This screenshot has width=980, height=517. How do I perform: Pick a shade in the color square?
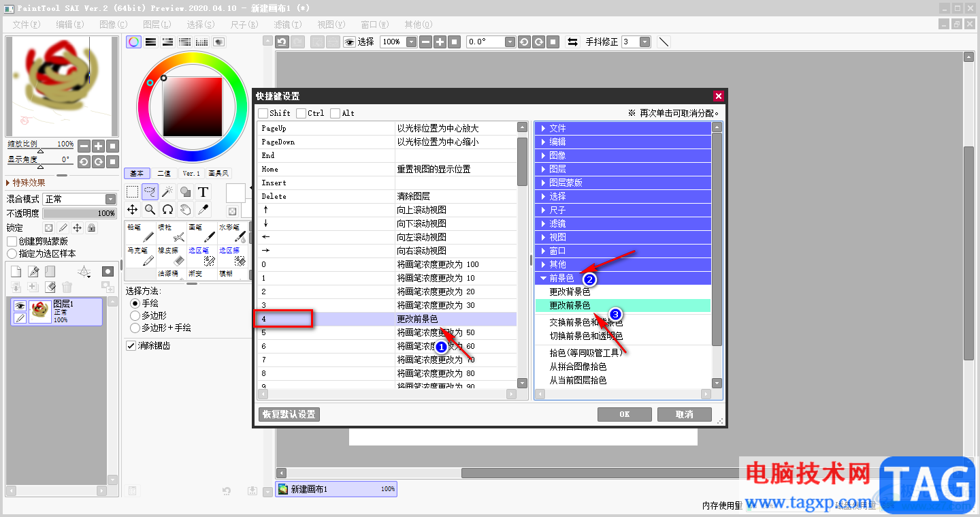(193, 107)
